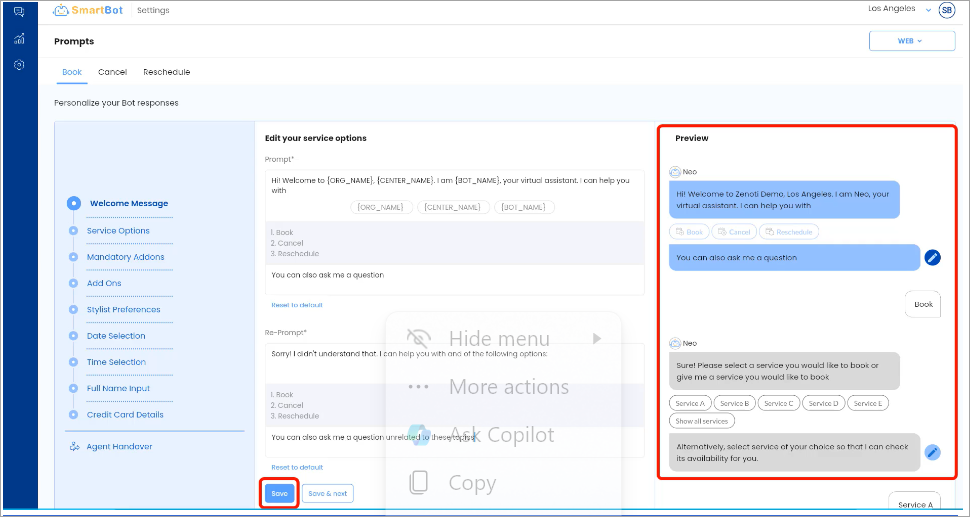Insert the {BOT_NAME} placeholder chip

pyautogui.click(x=525, y=207)
